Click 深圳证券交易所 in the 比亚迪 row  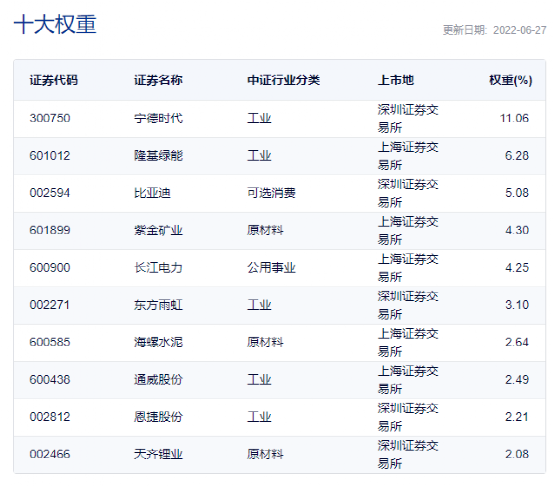click(x=408, y=193)
